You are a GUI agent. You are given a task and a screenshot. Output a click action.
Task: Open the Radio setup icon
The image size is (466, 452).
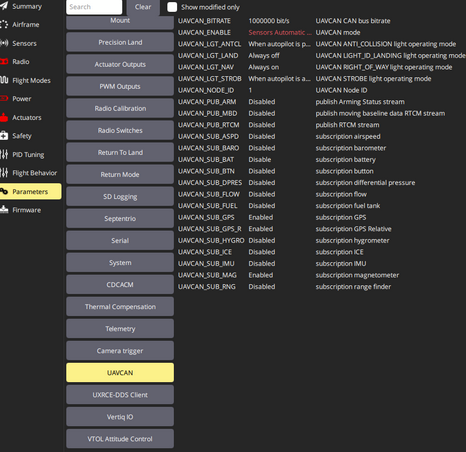(4, 61)
